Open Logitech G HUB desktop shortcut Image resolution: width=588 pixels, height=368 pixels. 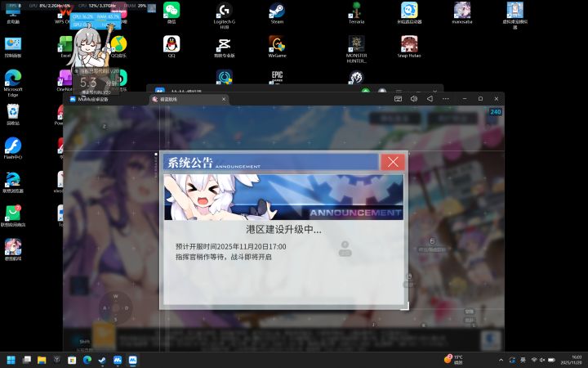225,16
